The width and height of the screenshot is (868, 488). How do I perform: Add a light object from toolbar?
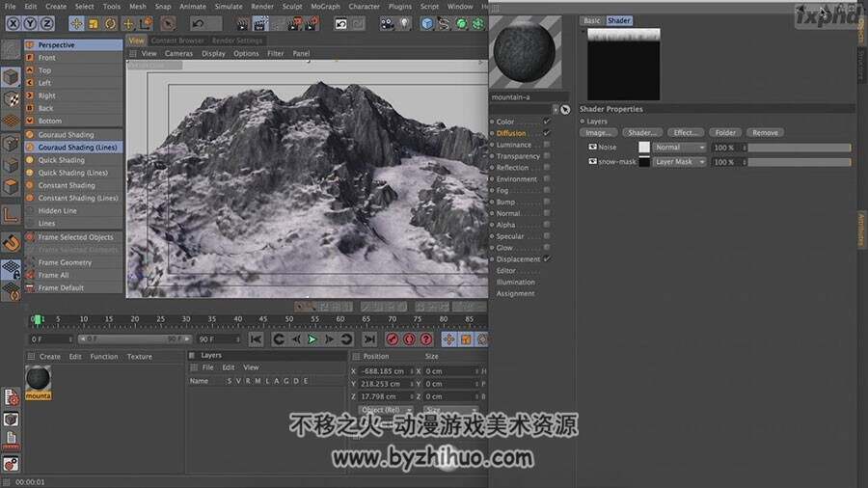405,23
